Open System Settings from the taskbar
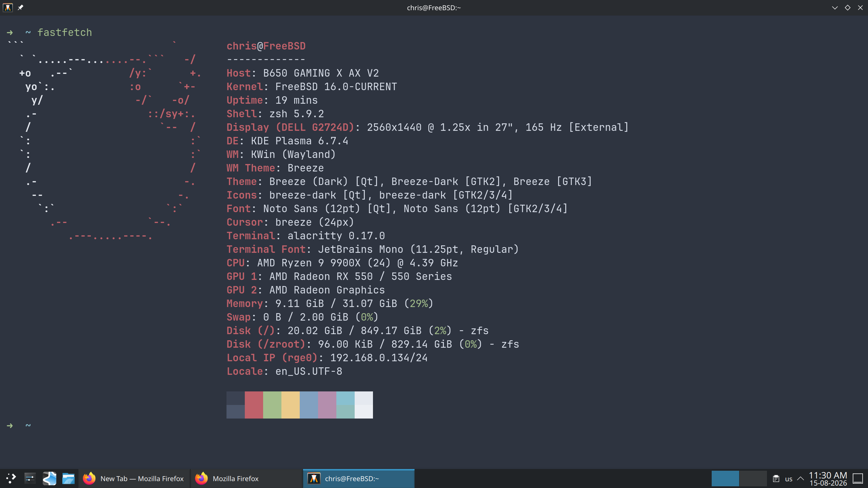 coord(30,479)
